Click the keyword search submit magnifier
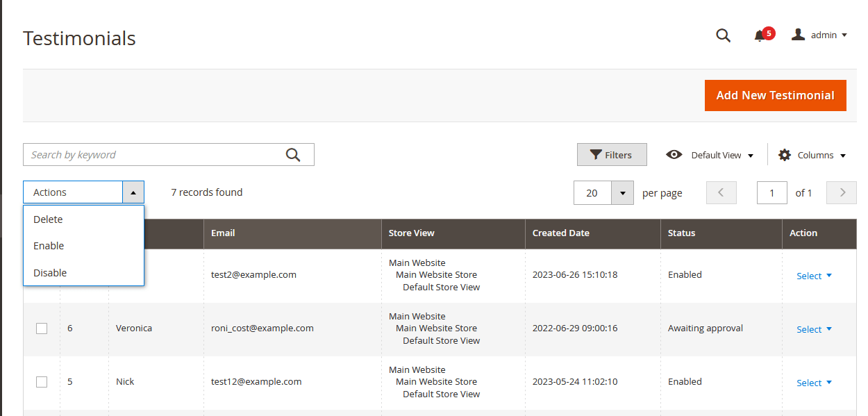Viewport: 868px width, 416px height. (293, 155)
